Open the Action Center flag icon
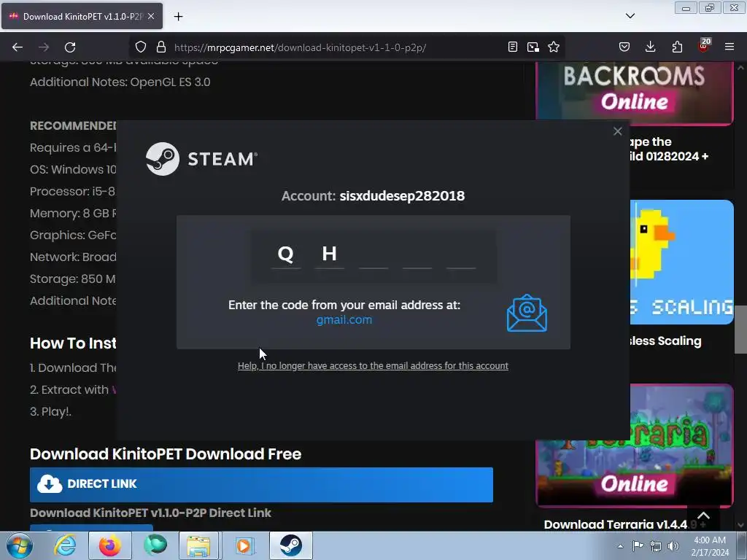 coord(638,545)
